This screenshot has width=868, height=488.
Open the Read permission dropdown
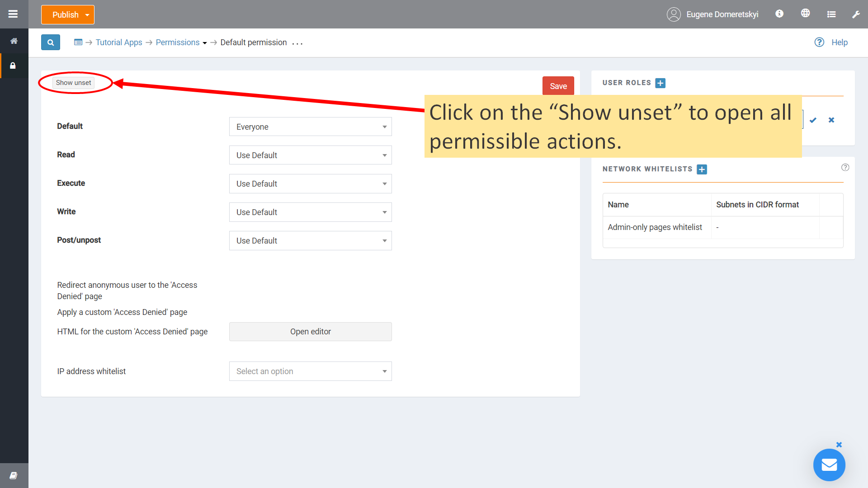pyautogui.click(x=310, y=155)
